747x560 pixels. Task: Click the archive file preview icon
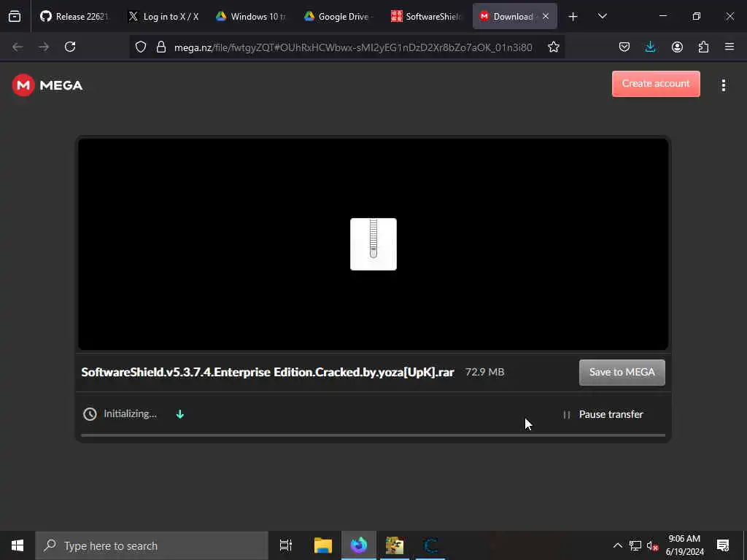[x=373, y=244]
